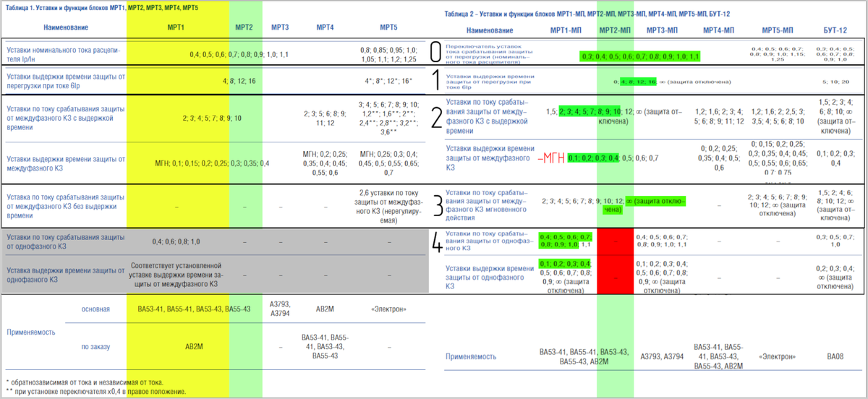The height and width of the screenshot is (399, 868).
Task: Click Наименование header in Table 2
Action: click(x=490, y=31)
